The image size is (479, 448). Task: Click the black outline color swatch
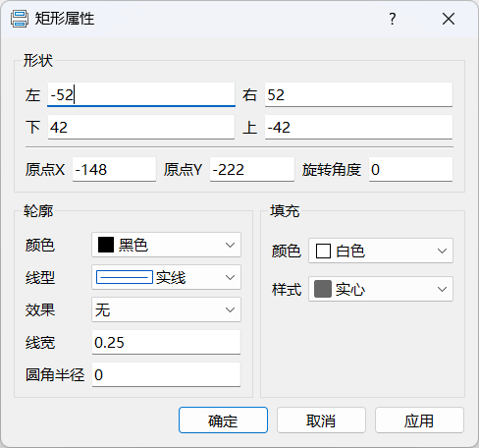(106, 245)
